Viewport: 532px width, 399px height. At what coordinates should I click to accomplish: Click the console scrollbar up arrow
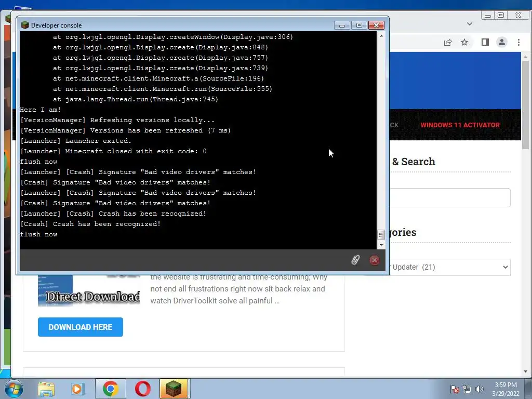click(381, 36)
